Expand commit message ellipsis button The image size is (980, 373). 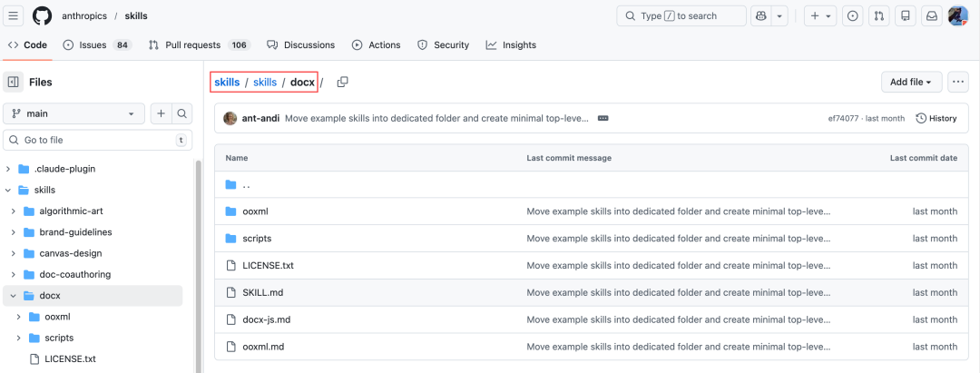[x=603, y=118]
